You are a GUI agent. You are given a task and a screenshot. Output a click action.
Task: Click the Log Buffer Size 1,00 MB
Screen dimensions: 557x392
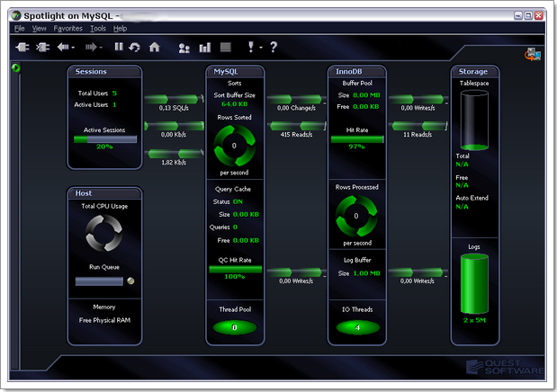(x=366, y=273)
